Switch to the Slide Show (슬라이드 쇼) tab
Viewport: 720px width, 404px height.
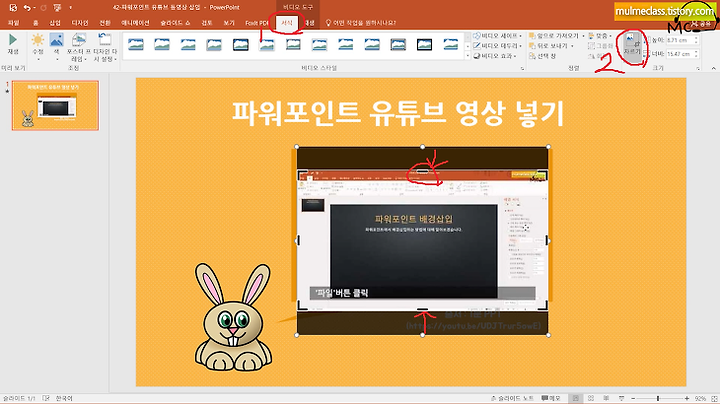coord(175,23)
